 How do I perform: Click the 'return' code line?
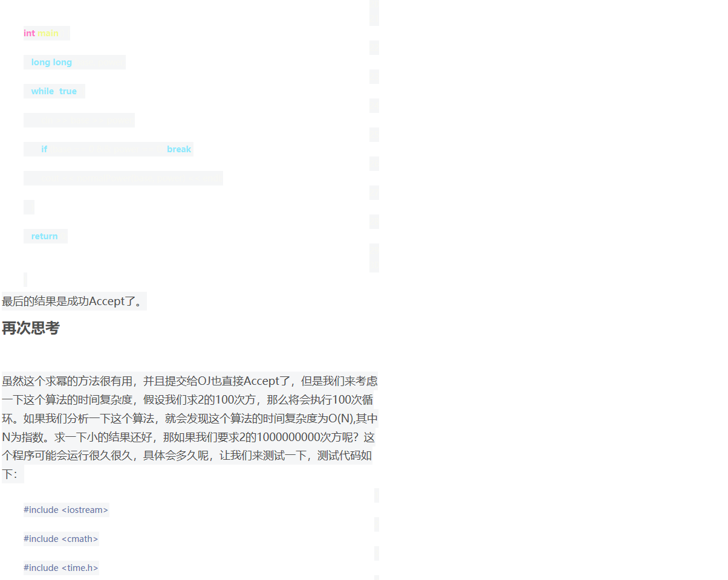[45, 236]
